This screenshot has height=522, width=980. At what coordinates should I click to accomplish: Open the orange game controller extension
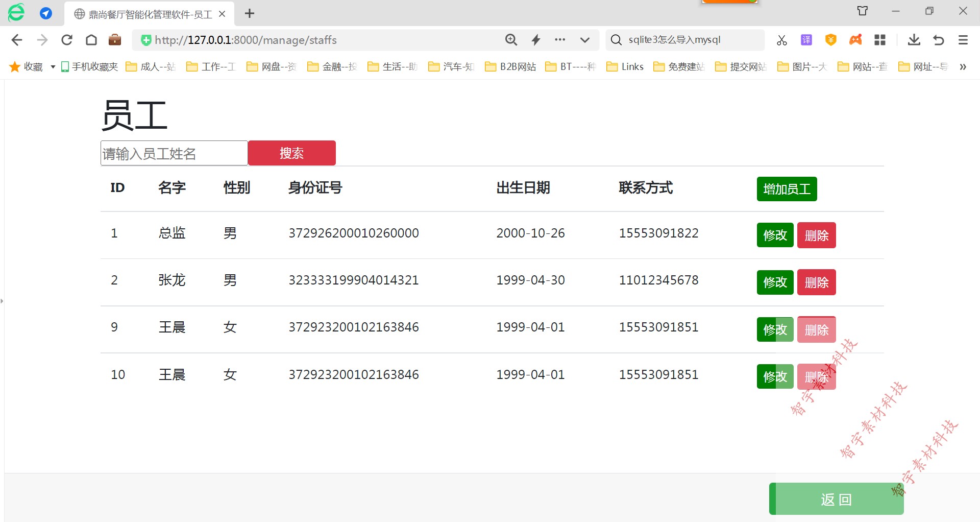[855, 40]
